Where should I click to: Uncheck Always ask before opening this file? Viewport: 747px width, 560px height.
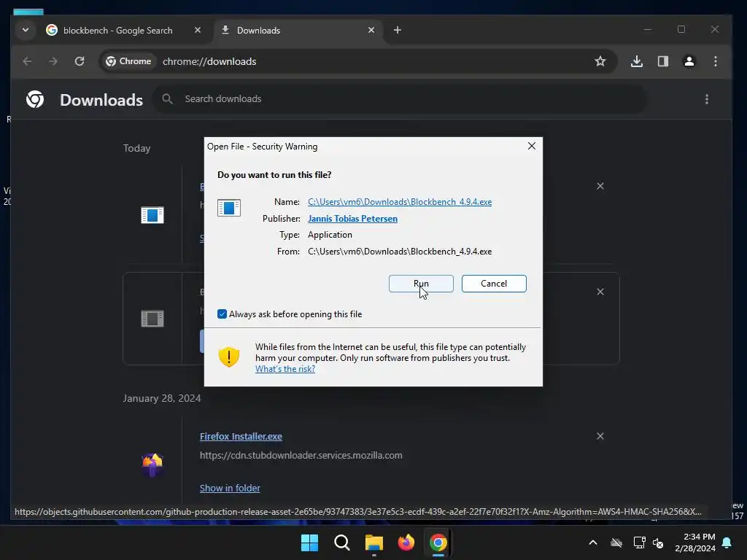coord(222,314)
